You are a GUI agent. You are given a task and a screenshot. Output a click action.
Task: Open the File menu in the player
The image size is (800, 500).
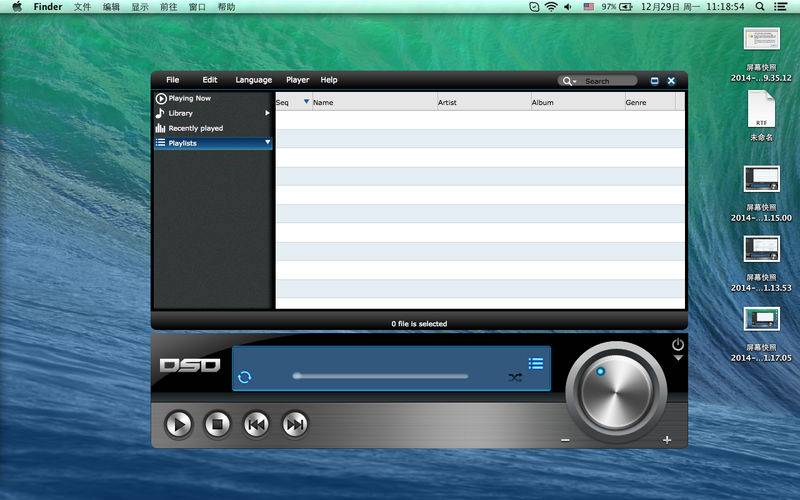pyautogui.click(x=172, y=80)
